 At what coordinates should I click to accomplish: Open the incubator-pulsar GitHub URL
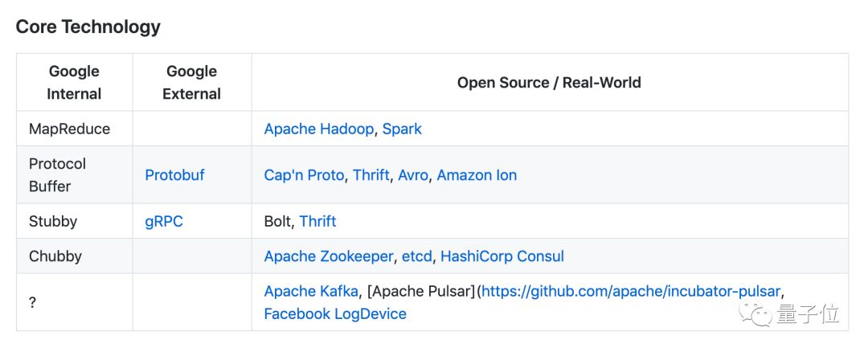(x=631, y=291)
